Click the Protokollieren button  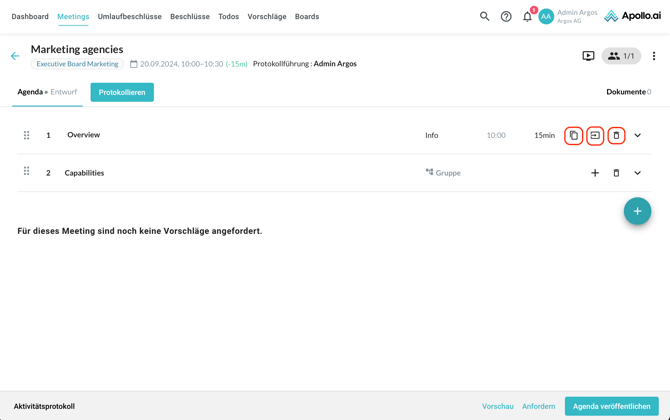[122, 92]
